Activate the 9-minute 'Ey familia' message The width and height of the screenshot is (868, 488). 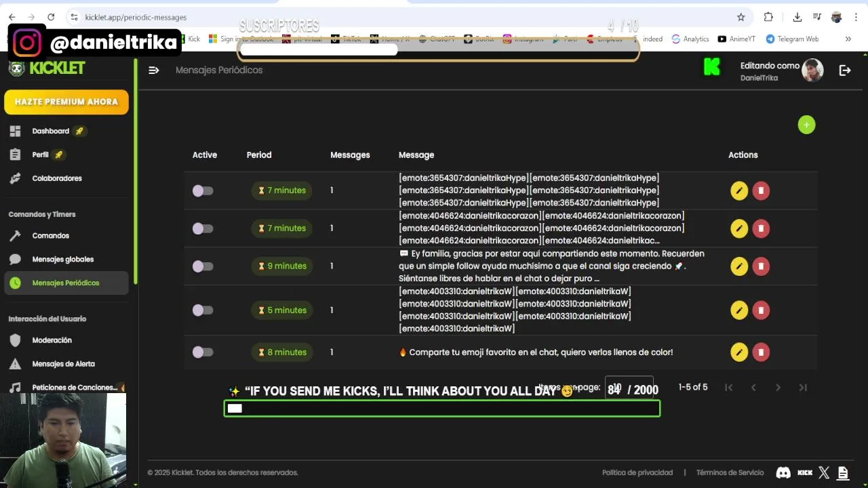(x=203, y=267)
